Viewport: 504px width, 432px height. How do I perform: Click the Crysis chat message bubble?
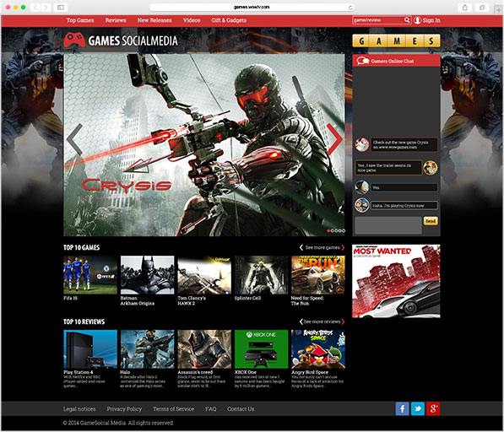[404, 144]
